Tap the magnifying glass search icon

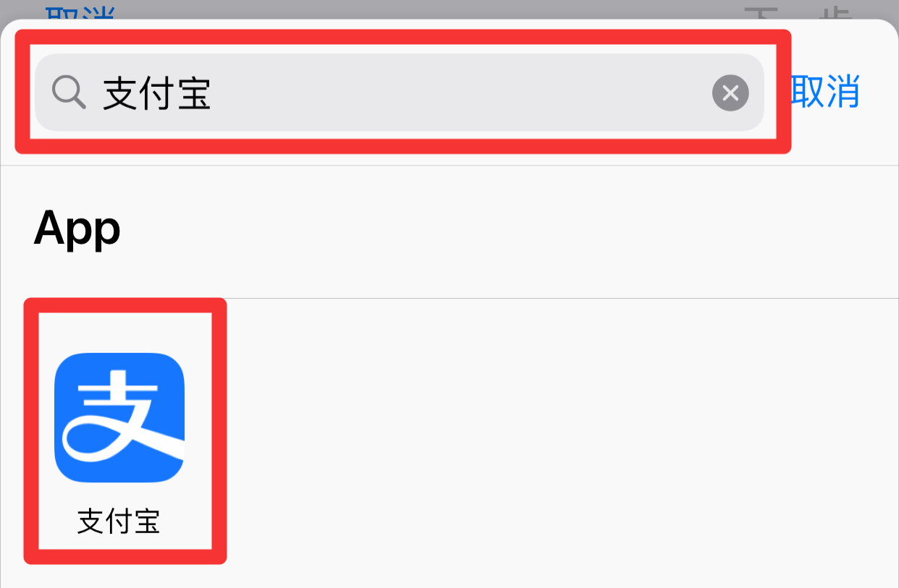(69, 93)
